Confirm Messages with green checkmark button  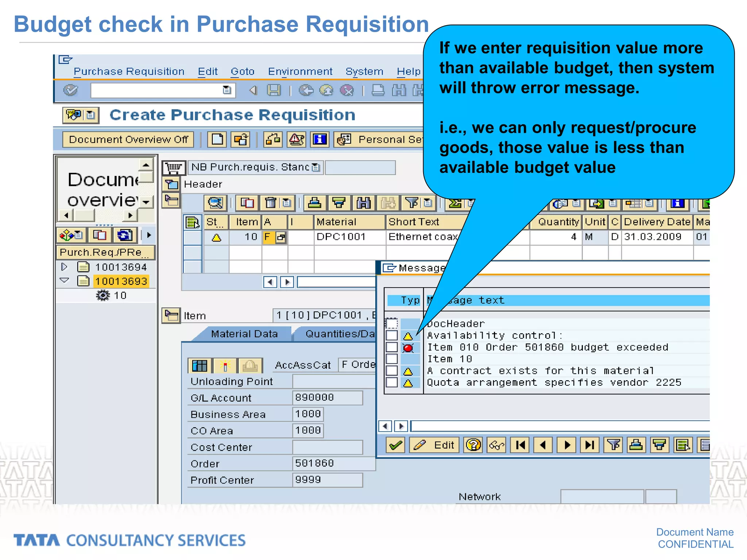tap(396, 445)
